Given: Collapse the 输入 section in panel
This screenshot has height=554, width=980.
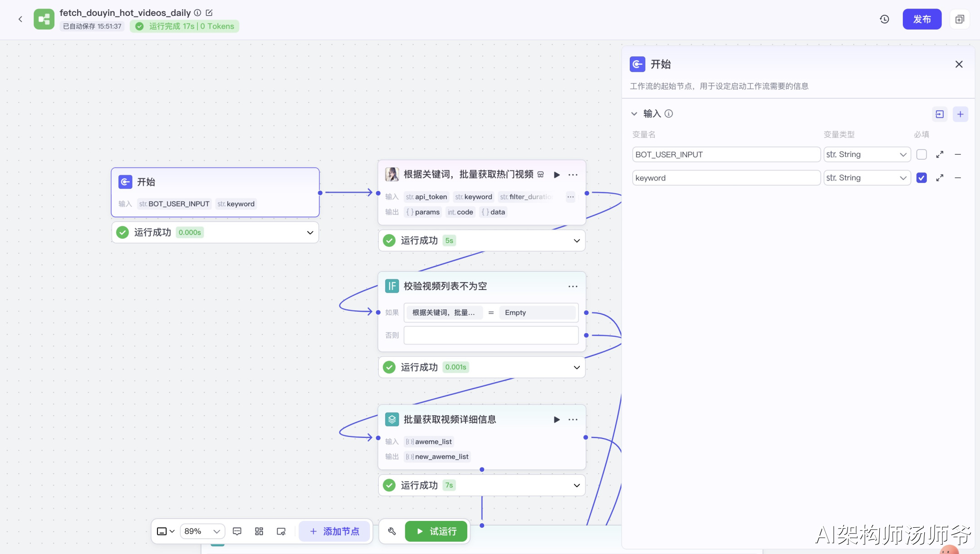Looking at the screenshot, I should 634,113.
